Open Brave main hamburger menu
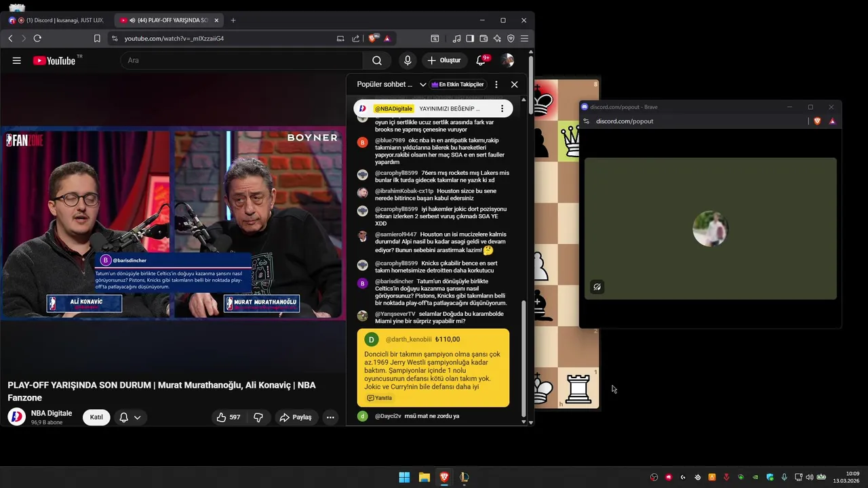868x488 pixels. click(524, 39)
